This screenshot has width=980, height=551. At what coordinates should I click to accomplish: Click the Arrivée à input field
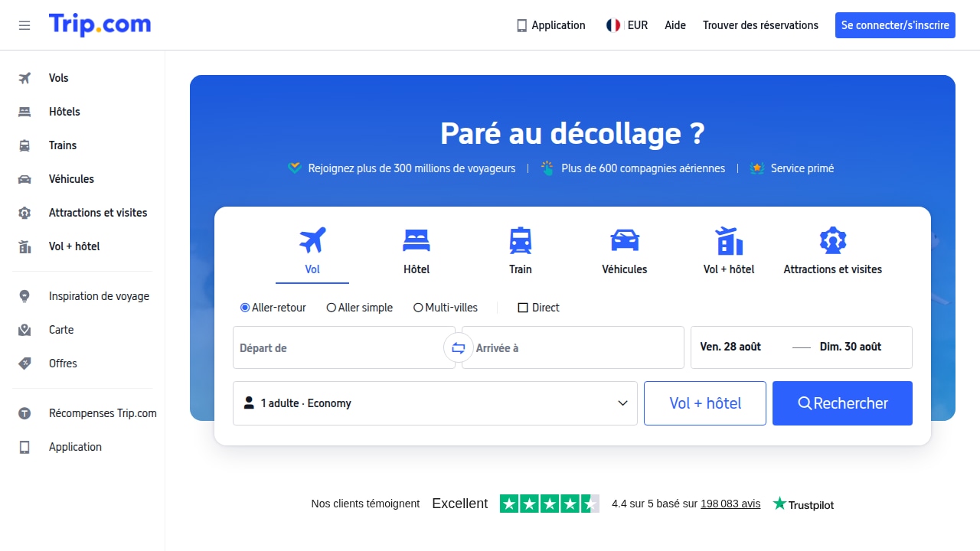(573, 348)
